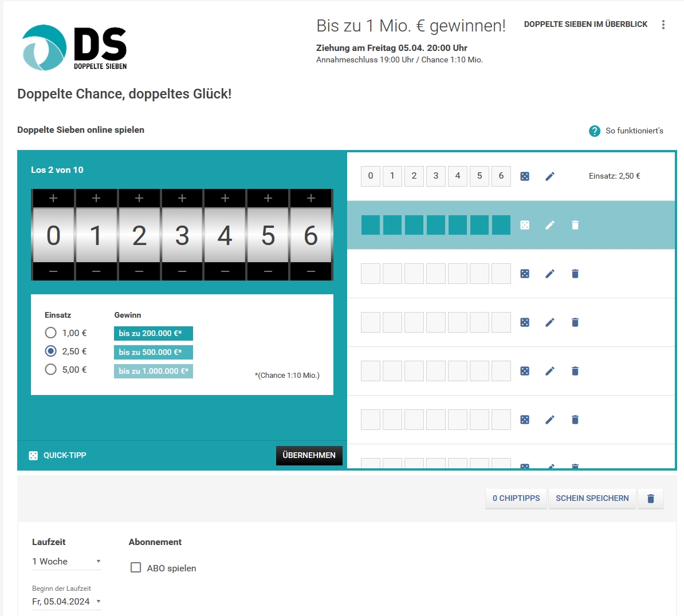The height and width of the screenshot is (616, 684).
Task: Open the So funktioniert's link
Action: point(634,131)
